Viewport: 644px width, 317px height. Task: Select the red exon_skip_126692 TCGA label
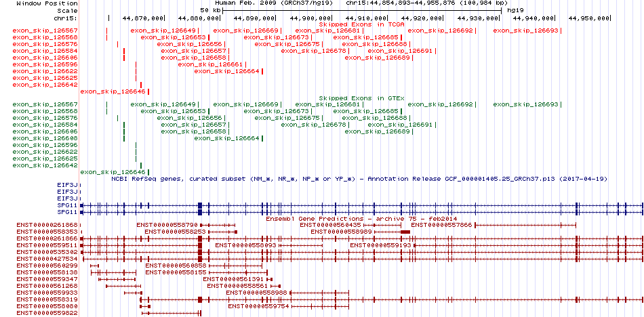[440, 30]
